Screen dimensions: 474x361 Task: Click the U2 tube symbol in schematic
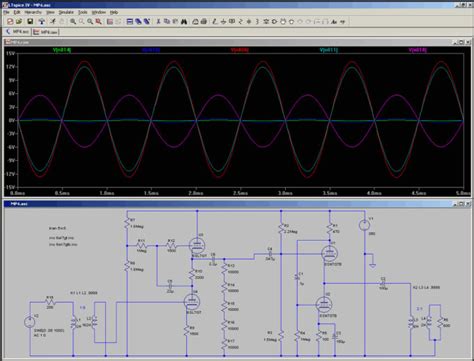pos(324,304)
